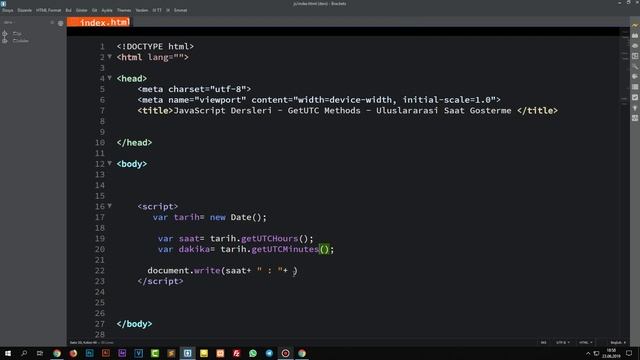Open the English dropdown in status bar

point(618,342)
